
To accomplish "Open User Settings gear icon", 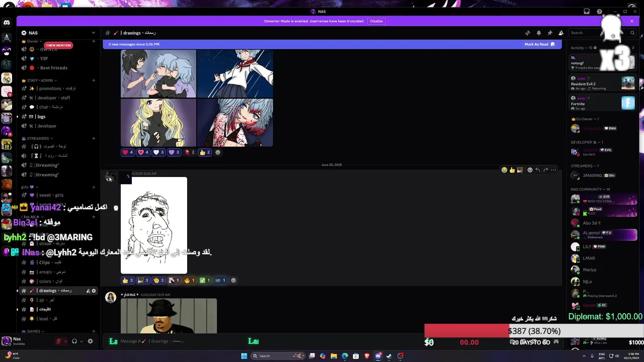I will point(90,341).
